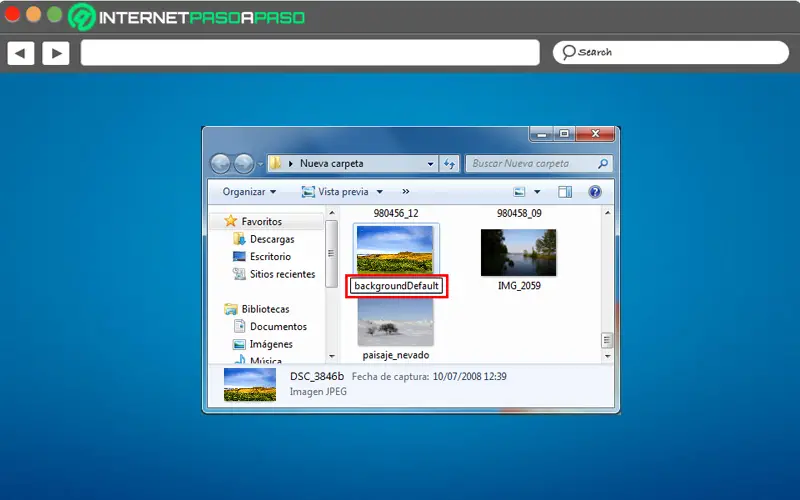The height and width of the screenshot is (500, 800).
Task: Click the capture date 10/07/2008 12:39
Action: click(469, 377)
